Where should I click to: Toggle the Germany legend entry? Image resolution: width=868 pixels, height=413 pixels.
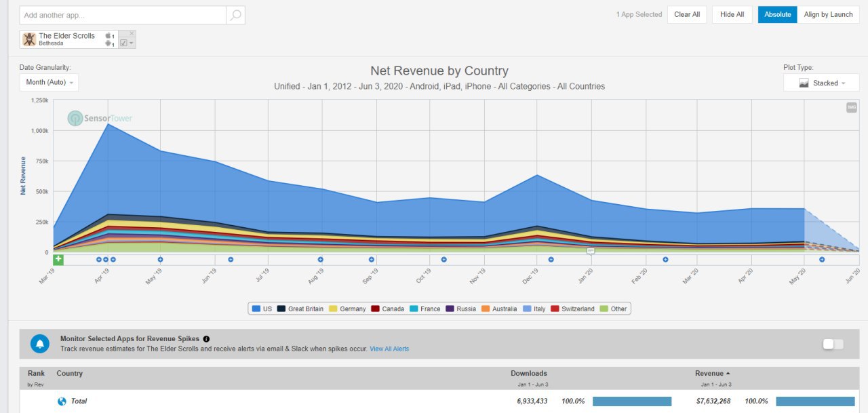(347, 309)
